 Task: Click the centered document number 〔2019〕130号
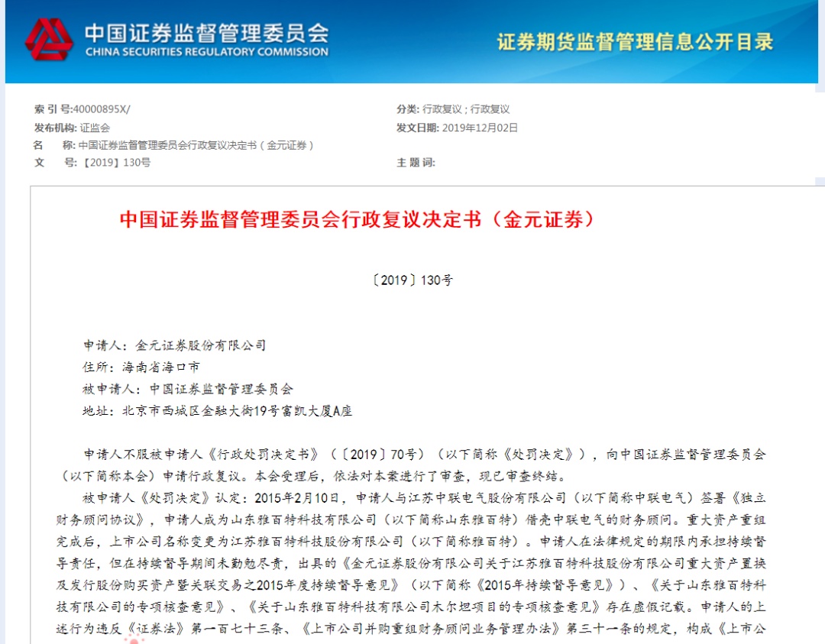coord(412,280)
